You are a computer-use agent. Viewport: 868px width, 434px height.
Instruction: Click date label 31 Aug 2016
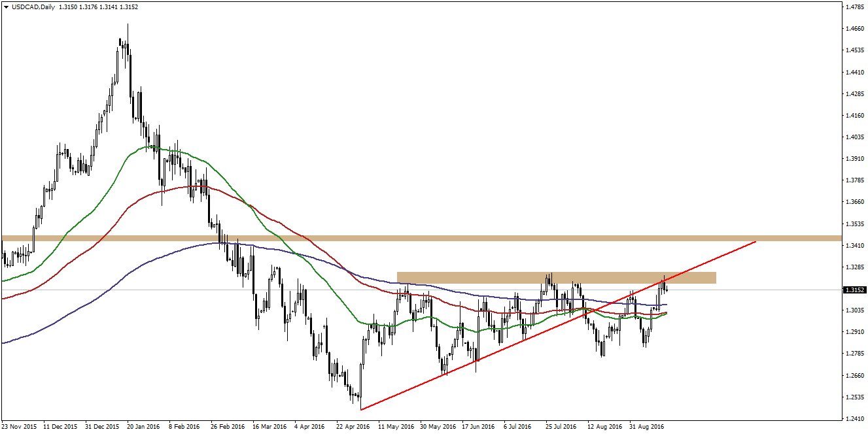pos(646,427)
